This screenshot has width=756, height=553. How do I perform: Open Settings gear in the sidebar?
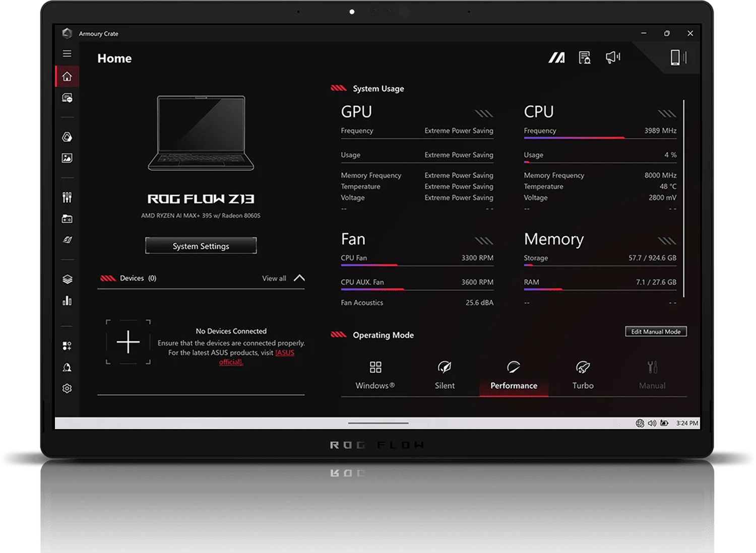(x=67, y=388)
